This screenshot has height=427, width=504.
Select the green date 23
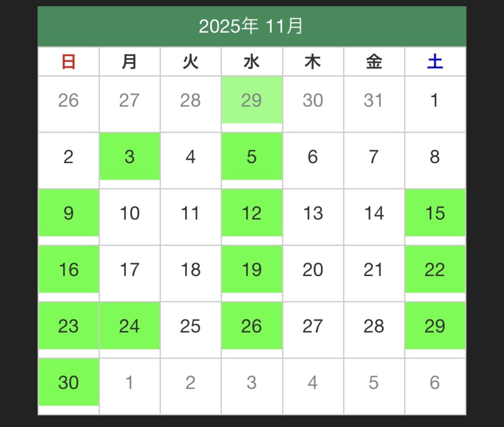pyautogui.click(x=68, y=326)
